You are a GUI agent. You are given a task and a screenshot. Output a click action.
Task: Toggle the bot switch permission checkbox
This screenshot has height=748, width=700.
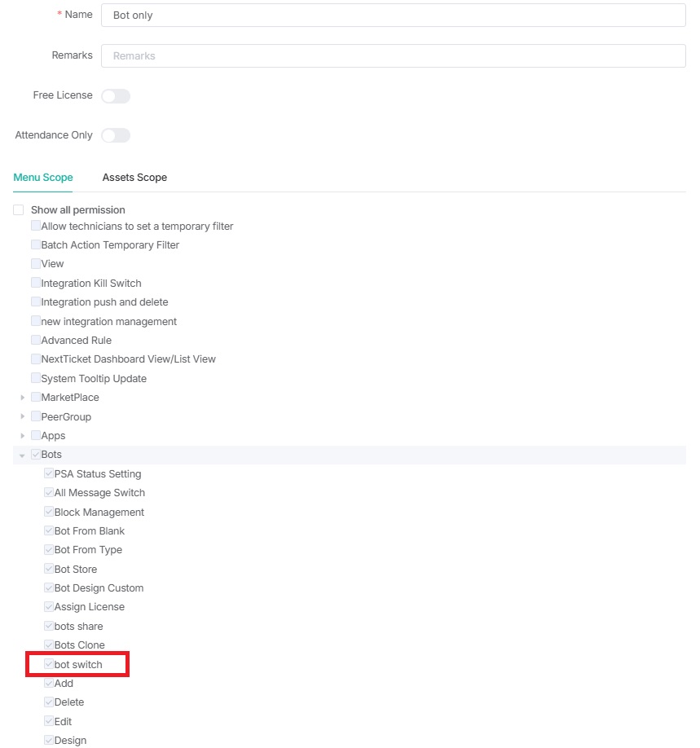pyautogui.click(x=49, y=664)
